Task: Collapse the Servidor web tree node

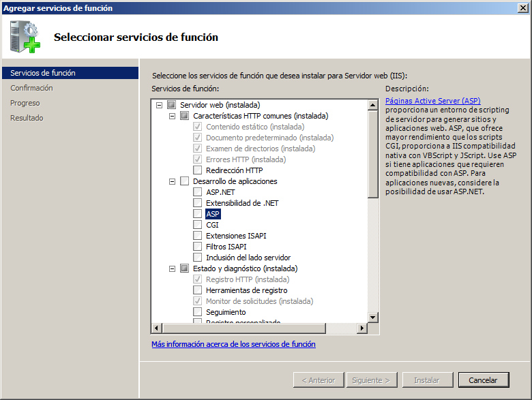Action: [x=159, y=105]
